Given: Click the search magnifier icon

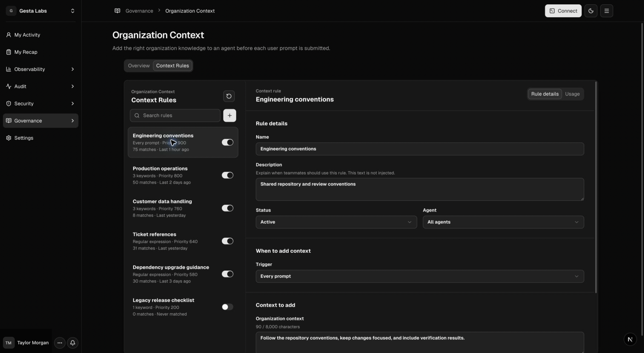Looking at the screenshot, I should coord(137,115).
